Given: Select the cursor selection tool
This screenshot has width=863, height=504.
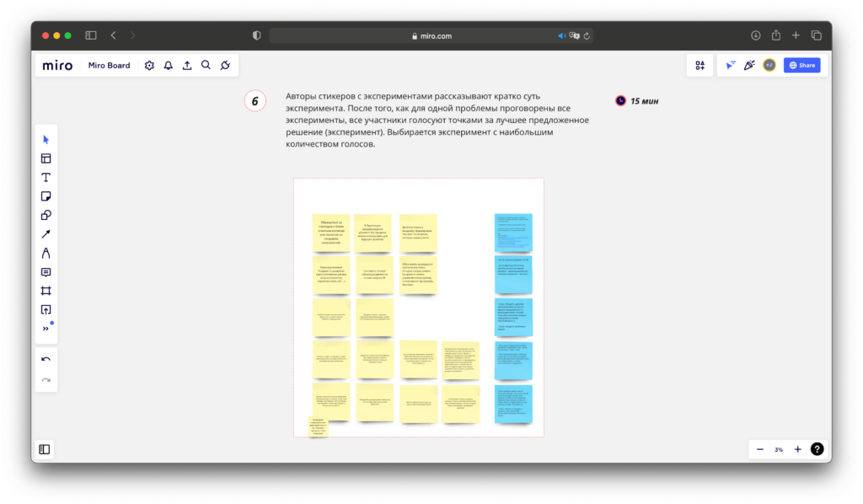Looking at the screenshot, I should 46,139.
